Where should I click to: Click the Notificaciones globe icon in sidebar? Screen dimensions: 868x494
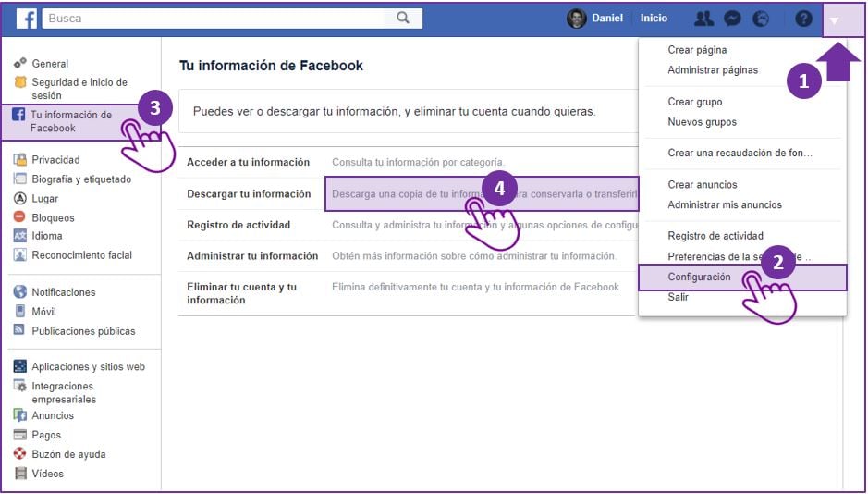point(20,291)
